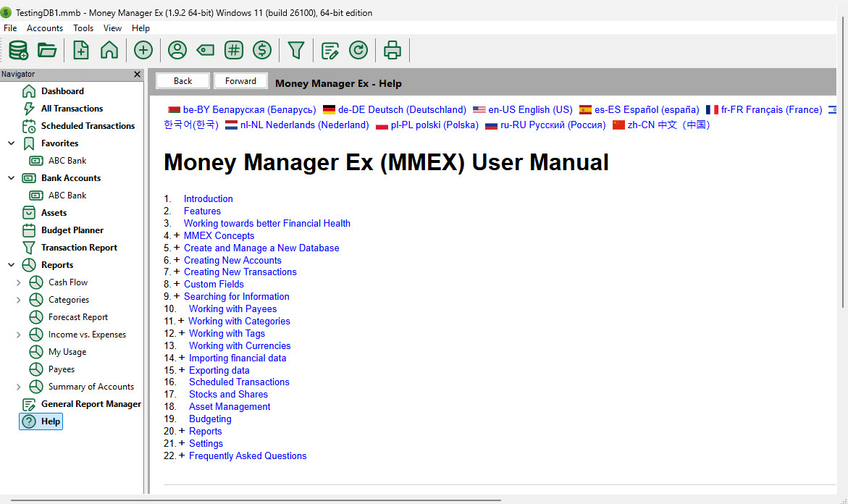
Task: Switch manual to de-DE Deutsch
Action: click(x=402, y=110)
